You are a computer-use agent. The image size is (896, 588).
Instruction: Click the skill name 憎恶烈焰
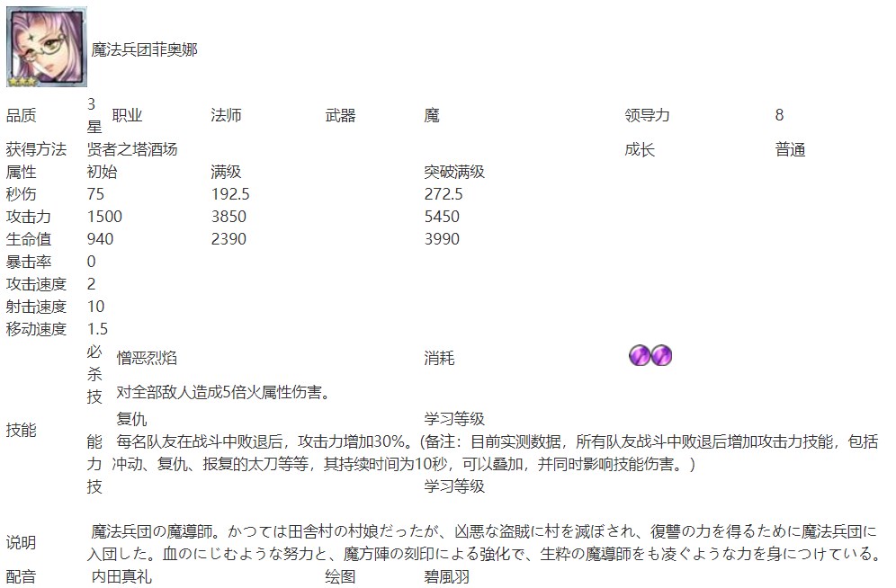(147, 358)
